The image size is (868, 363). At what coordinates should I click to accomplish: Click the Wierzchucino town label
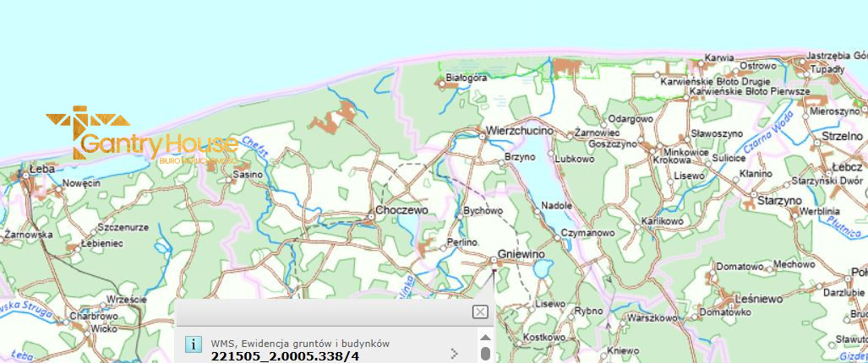click(x=519, y=132)
